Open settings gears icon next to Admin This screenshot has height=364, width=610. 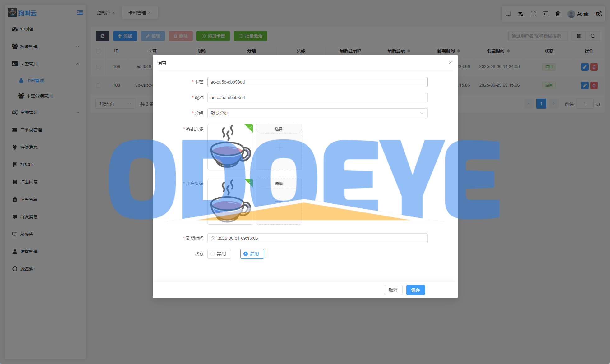tap(599, 14)
